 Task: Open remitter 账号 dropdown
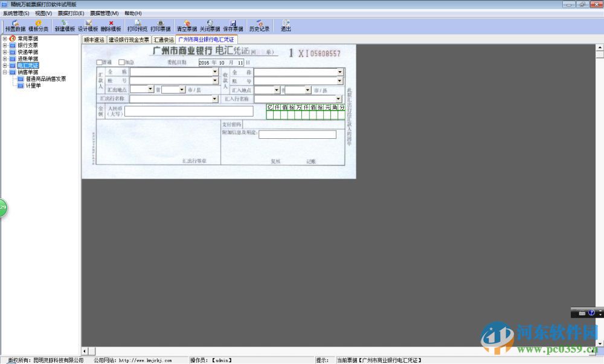[215, 81]
